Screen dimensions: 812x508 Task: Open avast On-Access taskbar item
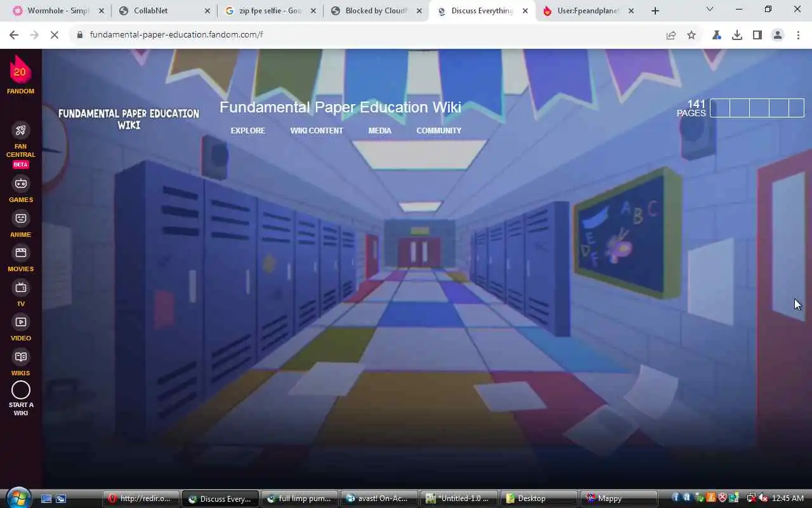point(379,498)
